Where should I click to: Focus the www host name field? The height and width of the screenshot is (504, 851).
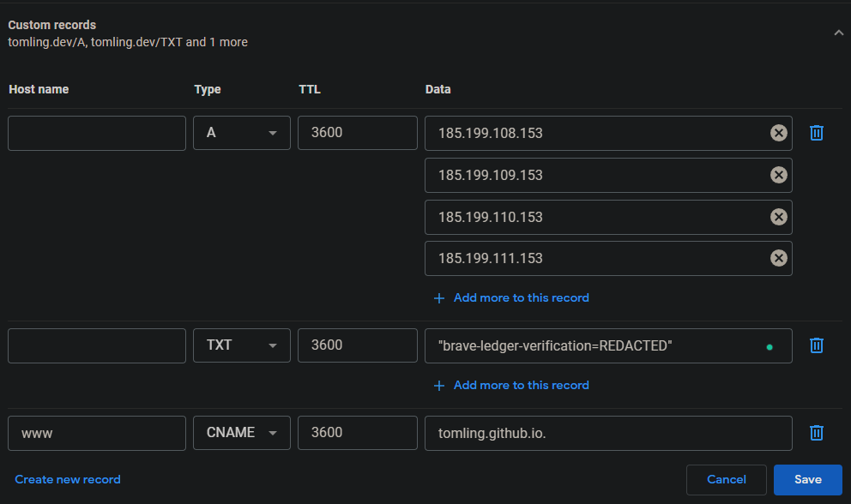coord(97,433)
